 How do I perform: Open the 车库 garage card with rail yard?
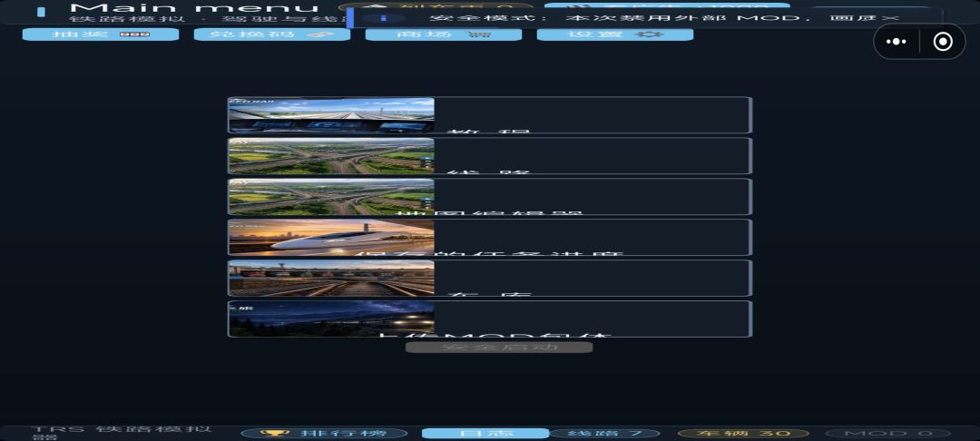point(490,278)
